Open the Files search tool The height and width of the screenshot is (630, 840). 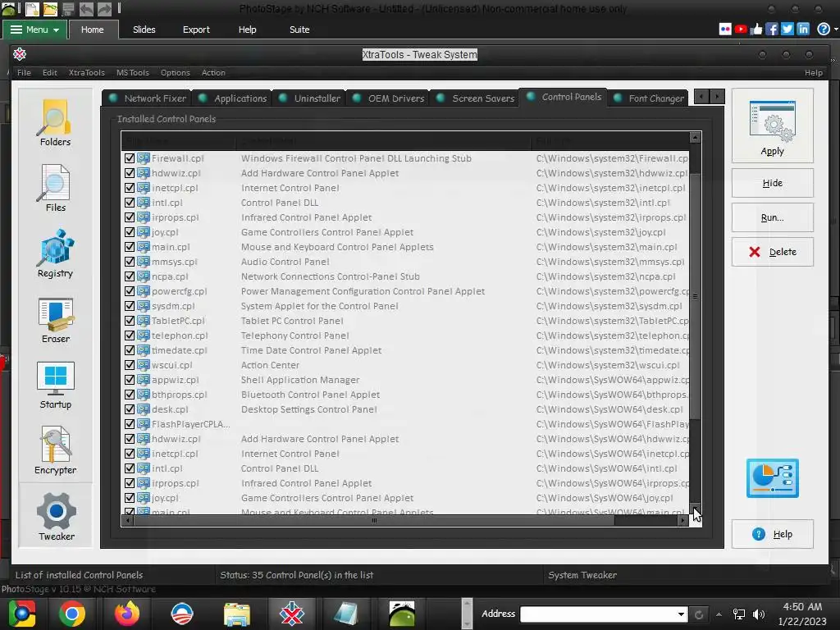(55, 189)
